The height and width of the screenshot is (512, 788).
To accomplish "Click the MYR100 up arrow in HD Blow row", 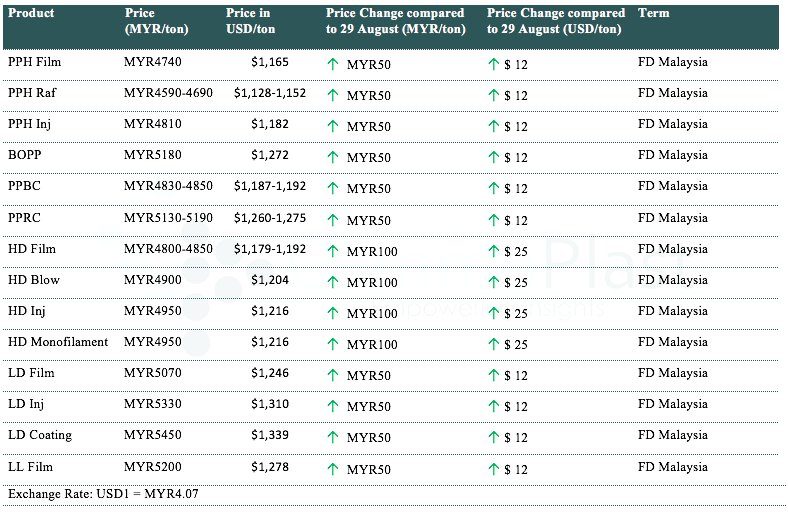I will pos(333,282).
